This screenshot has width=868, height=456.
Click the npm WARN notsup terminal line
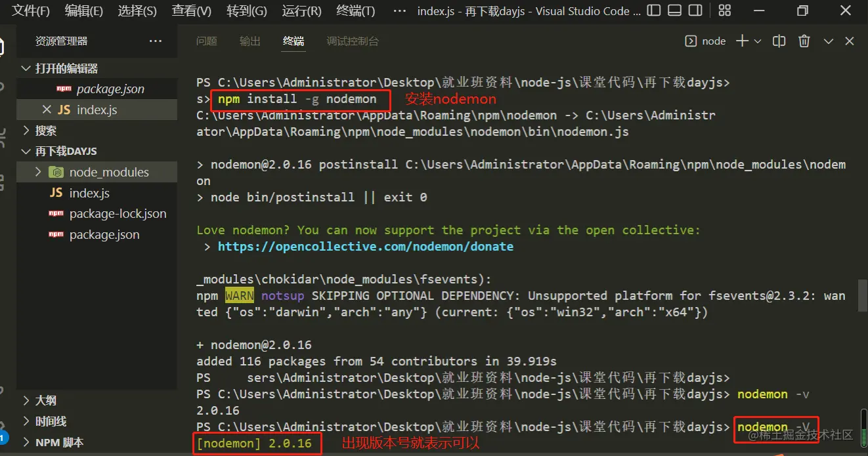coord(521,296)
